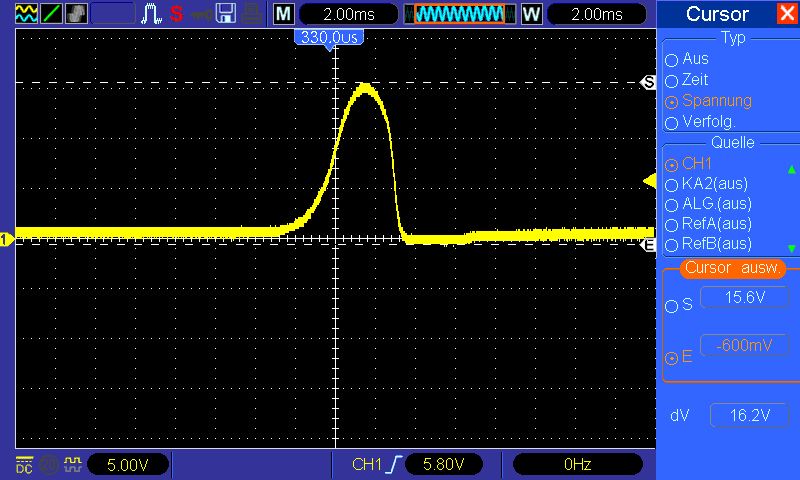Click the grayed printer icon
The width and height of the screenshot is (800, 480).
(x=252, y=14)
